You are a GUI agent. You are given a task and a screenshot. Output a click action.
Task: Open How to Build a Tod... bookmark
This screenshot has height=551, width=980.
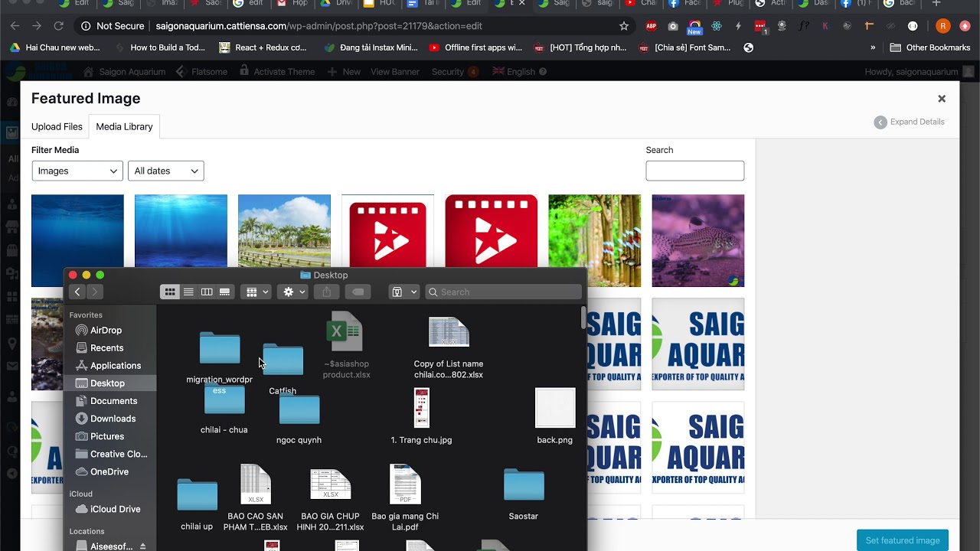pyautogui.click(x=159, y=47)
